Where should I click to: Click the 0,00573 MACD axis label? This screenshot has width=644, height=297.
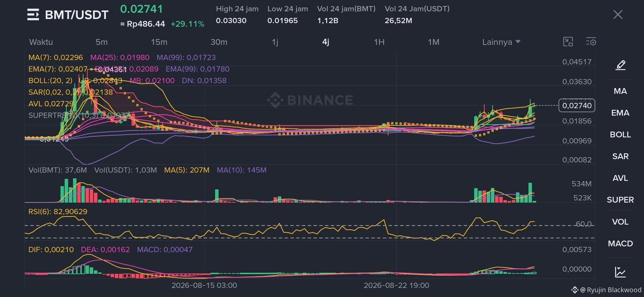pos(577,250)
